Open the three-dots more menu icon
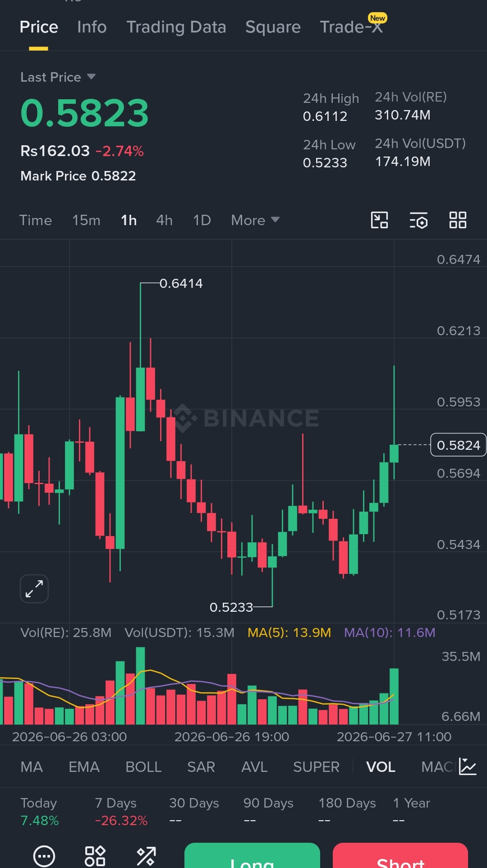487x868 pixels. click(x=44, y=856)
